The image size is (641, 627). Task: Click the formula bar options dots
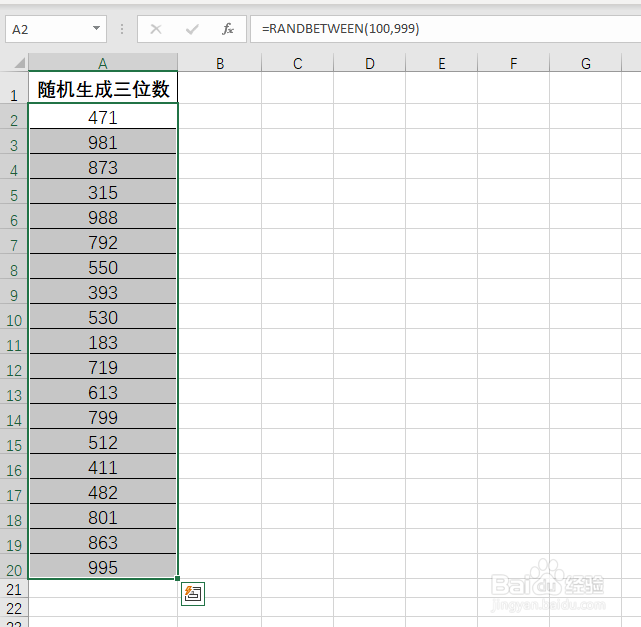122,29
